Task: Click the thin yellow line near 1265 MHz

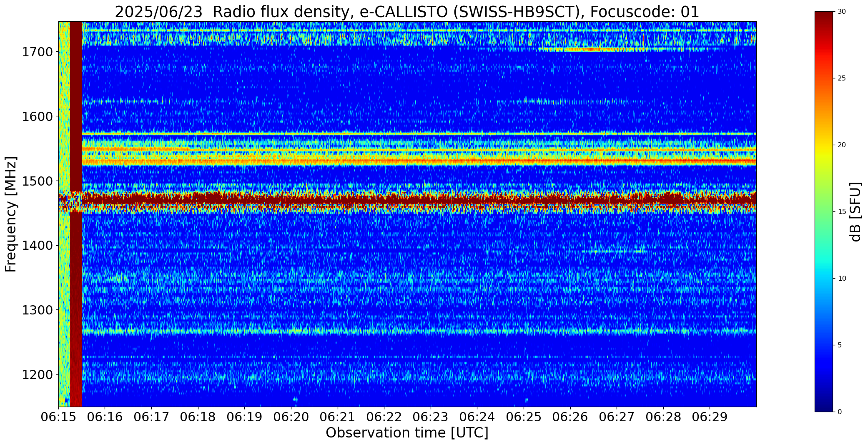Action: [419, 332]
